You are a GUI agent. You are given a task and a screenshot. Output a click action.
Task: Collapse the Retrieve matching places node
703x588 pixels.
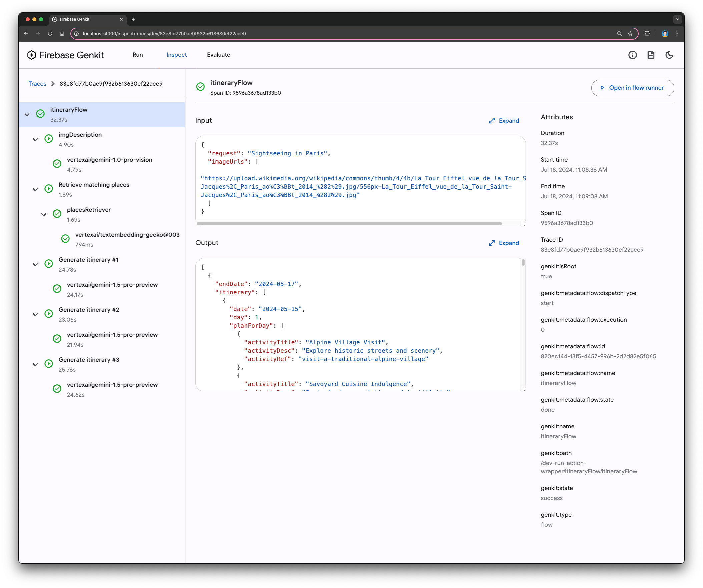click(35, 189)
